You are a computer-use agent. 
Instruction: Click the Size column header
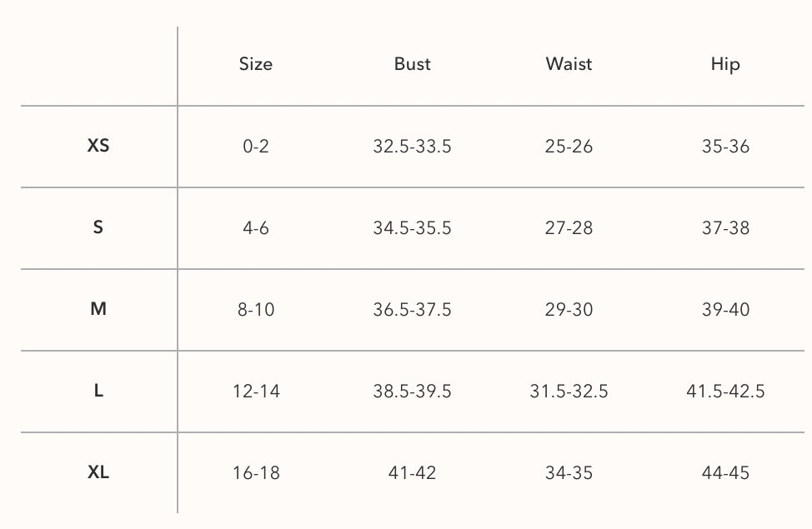[255, 63]
